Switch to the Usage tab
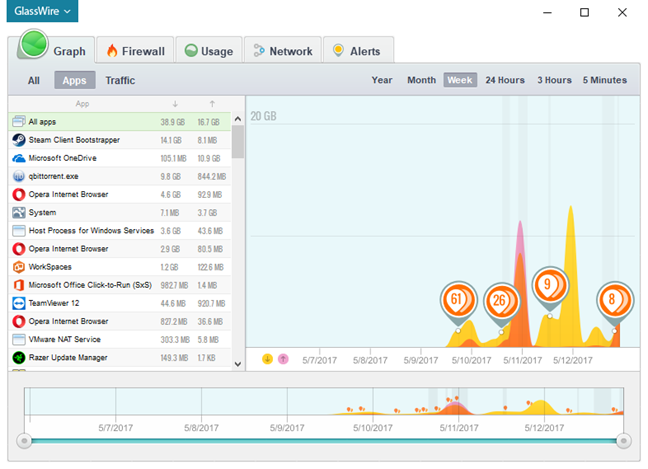This screenshot has width=648, height=469. 209,51
